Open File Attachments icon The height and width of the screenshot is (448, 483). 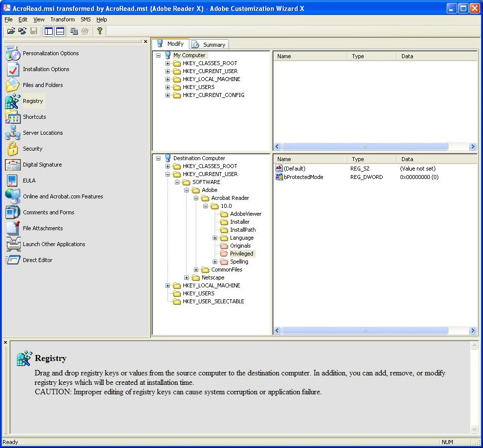[x=12, y=228]
